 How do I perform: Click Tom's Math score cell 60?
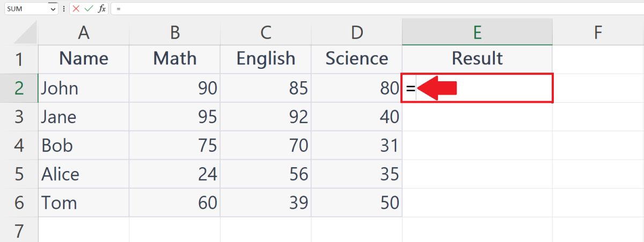pos(174,203)
